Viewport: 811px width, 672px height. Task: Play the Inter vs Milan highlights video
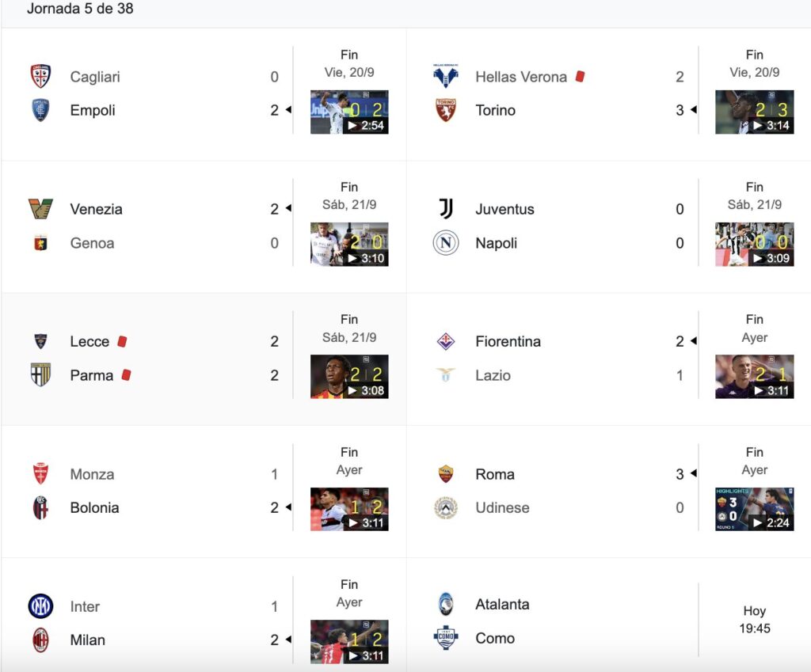[x=349, y=641]
